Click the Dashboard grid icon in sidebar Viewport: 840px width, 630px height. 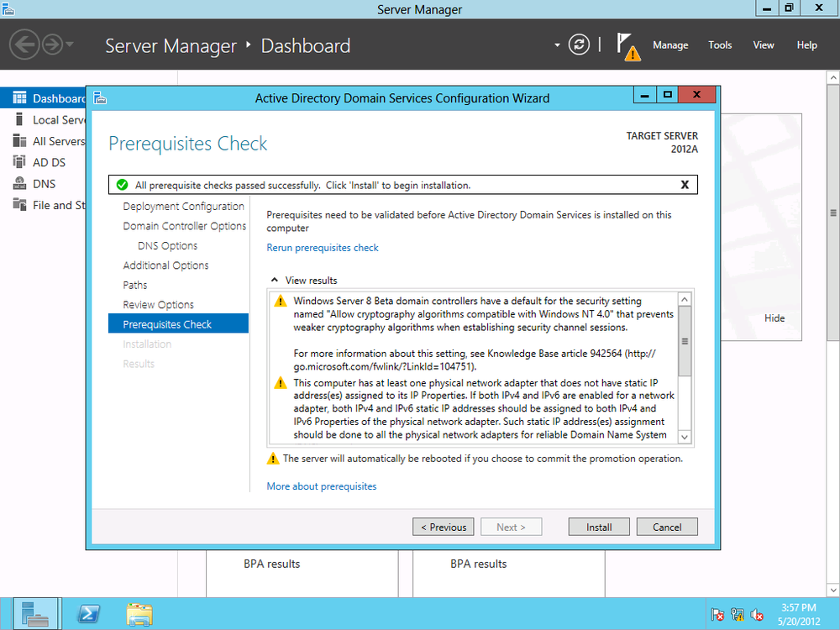point(19,97)
